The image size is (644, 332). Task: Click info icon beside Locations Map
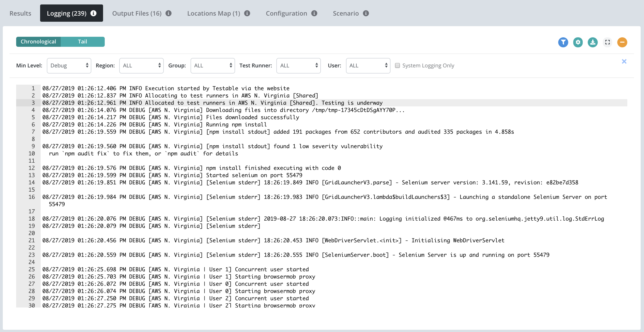click(x=247, y=13)
